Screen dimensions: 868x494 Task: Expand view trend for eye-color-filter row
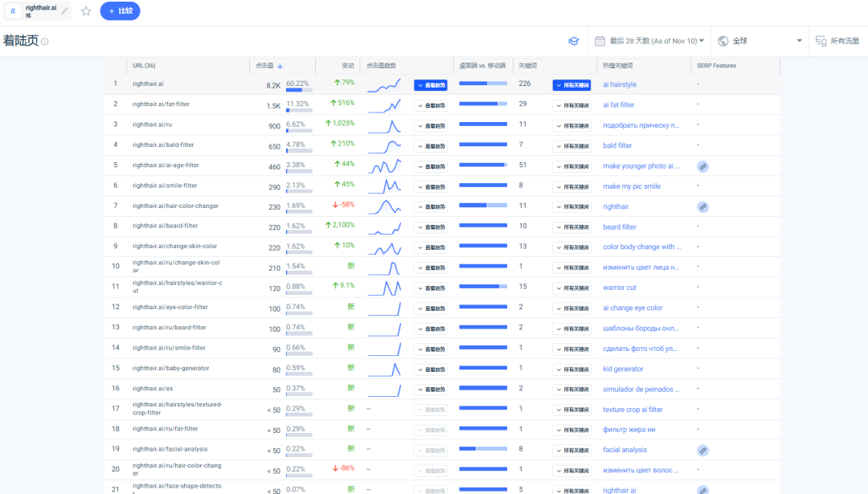click(x=431, y=308)
